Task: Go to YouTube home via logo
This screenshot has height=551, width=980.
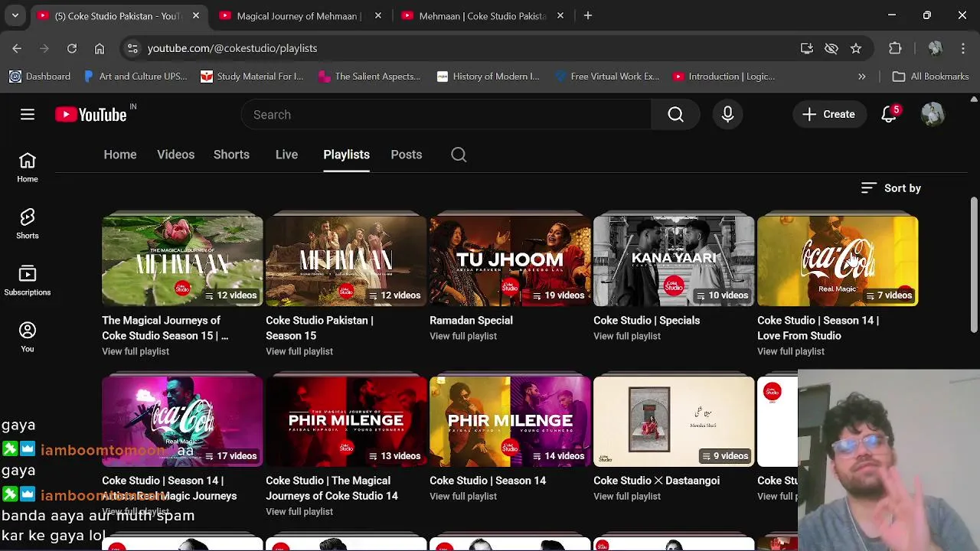Action: pos(91,114)
